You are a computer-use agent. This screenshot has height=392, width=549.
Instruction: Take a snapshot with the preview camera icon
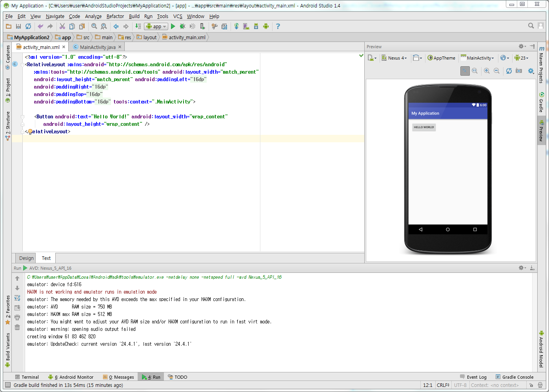[519, 71]
